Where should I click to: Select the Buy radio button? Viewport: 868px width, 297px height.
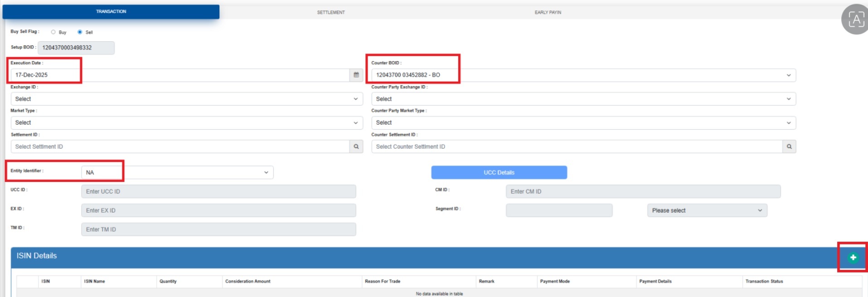click(x=53, y=32)
